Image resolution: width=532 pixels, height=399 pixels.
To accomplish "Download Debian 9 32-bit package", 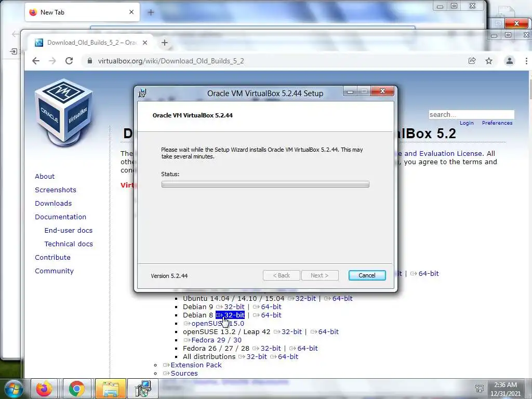I will pos(230,307).
